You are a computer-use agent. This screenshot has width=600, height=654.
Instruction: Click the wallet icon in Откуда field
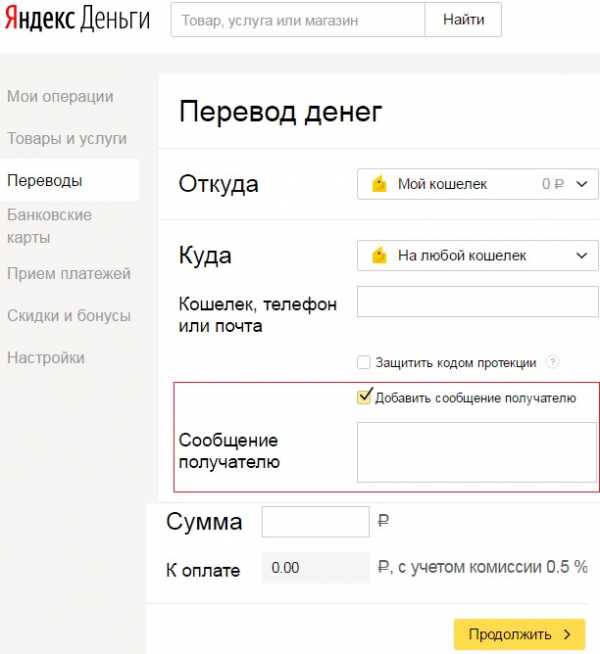pos(379,184)
